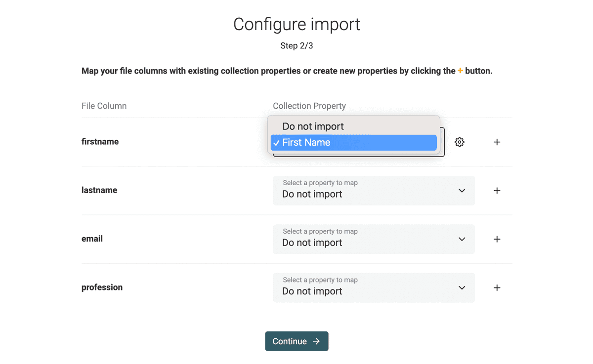Click chevron arrow in profession dropdown
Image resolution: width=593 pixels, height=364 pixels.
pyautogui.click(x=462, y=288)
